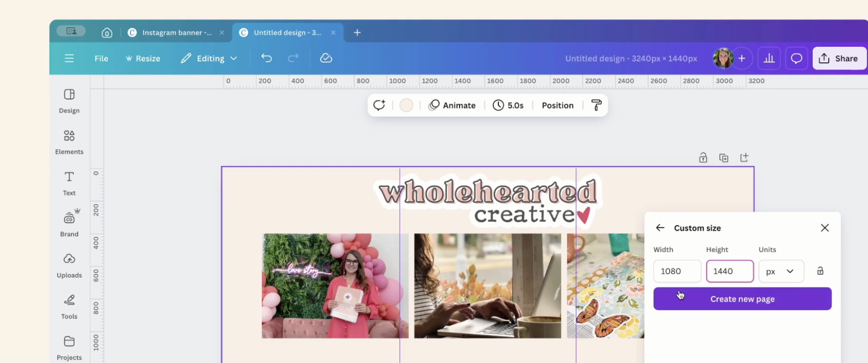Open the Elements panel
This screenshot has height=363, width=868.
[x=69, y=142]
